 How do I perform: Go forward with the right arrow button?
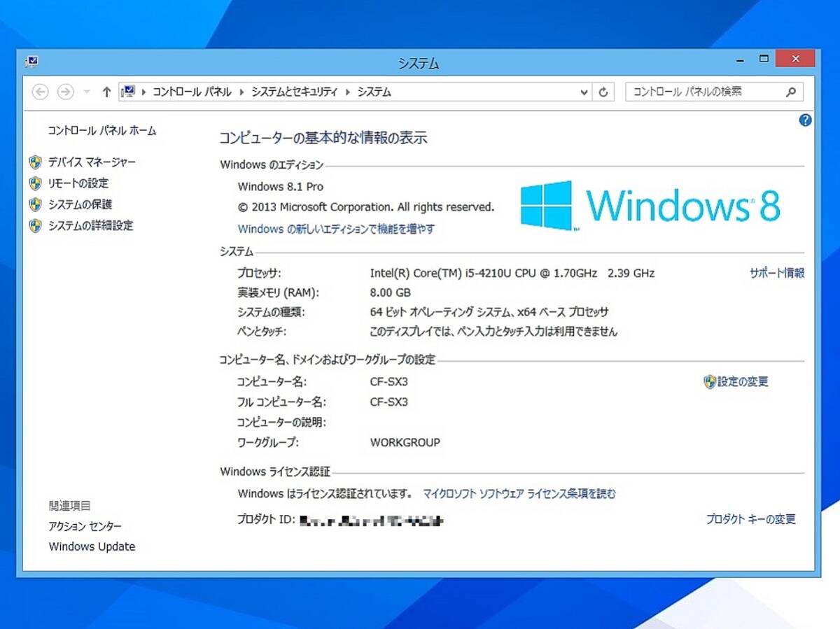[66, 92]
